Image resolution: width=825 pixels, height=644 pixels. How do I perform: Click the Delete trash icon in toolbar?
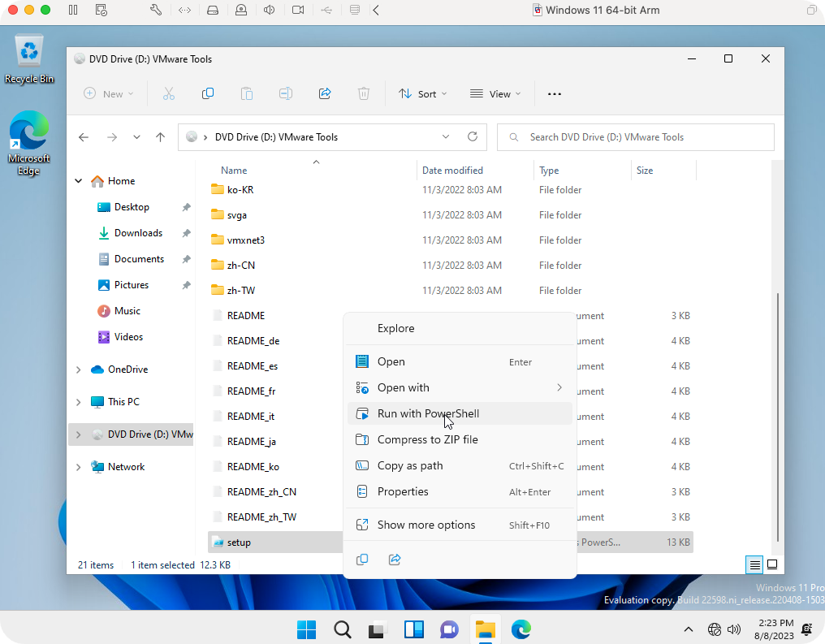(364, 93)
